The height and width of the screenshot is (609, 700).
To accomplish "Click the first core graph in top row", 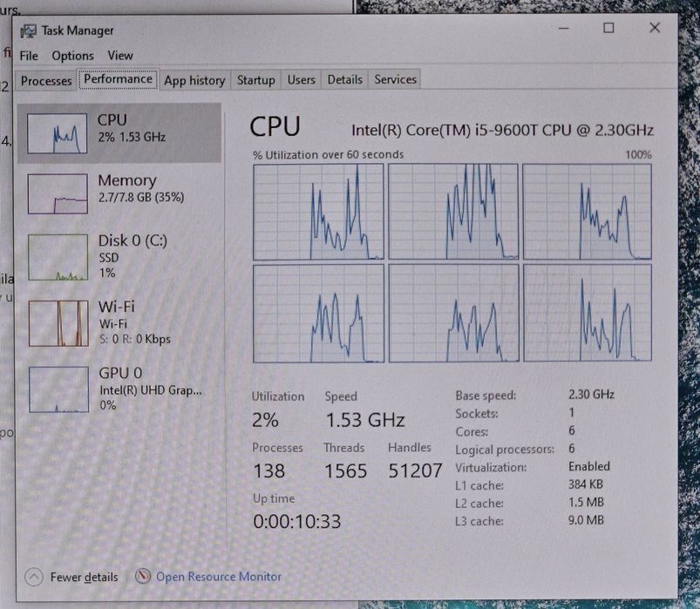I will [x=318, y=212].
